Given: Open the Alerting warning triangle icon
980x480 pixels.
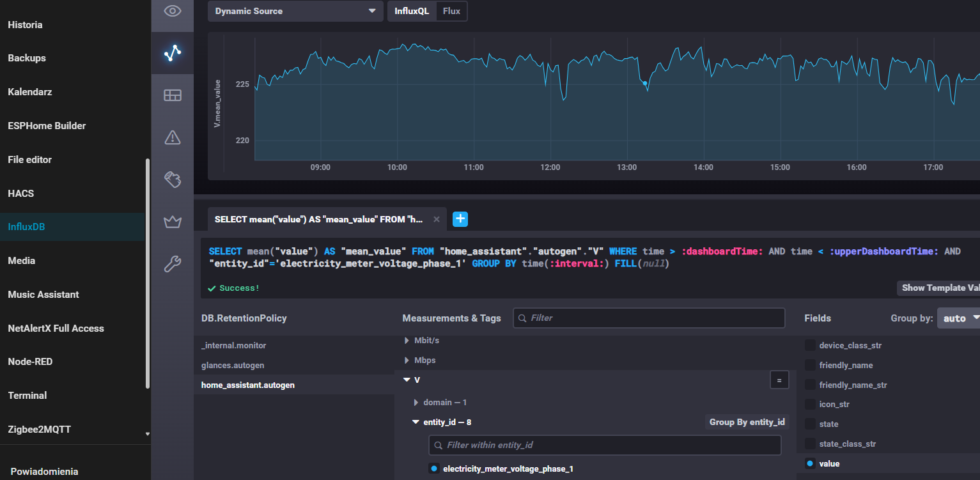Looking at the screenshot, I should [172, 137].
